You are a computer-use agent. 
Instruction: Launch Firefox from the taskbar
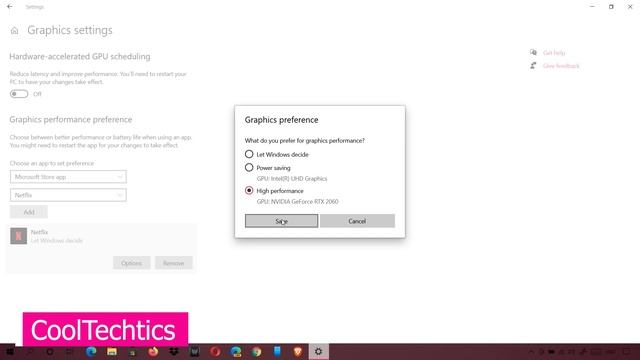(x=153, y=351)
